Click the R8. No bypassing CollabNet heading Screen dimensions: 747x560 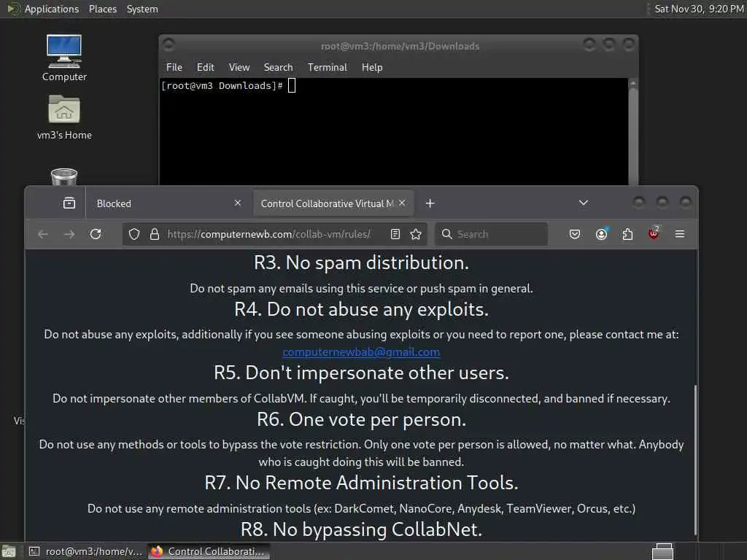point(361,529)
